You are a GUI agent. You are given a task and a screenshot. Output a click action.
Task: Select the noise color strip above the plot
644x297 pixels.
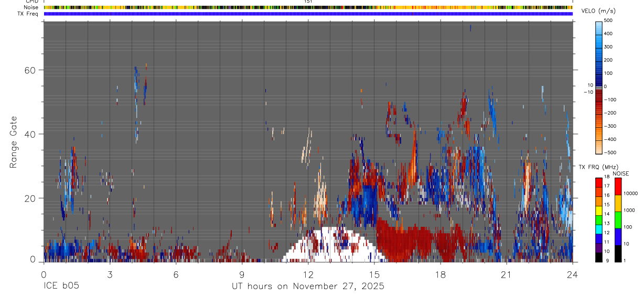click(x=308, y=7)
